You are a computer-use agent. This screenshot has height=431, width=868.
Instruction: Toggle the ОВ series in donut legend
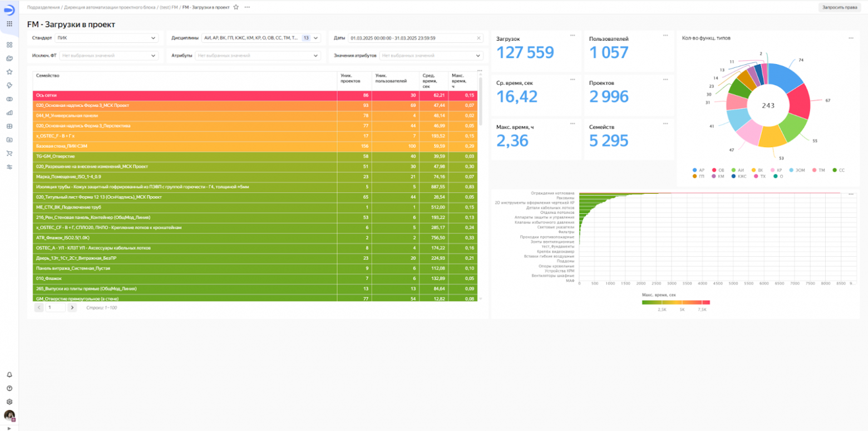(718, 170)
